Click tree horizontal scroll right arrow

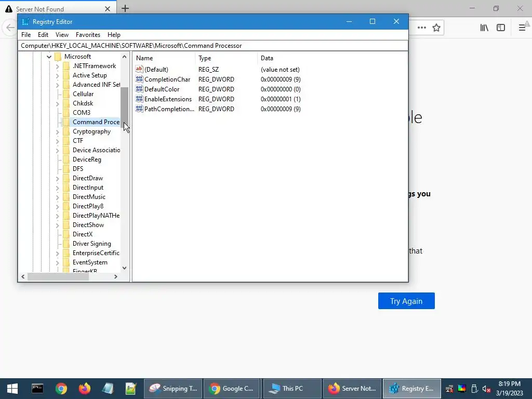pos(116,277)
